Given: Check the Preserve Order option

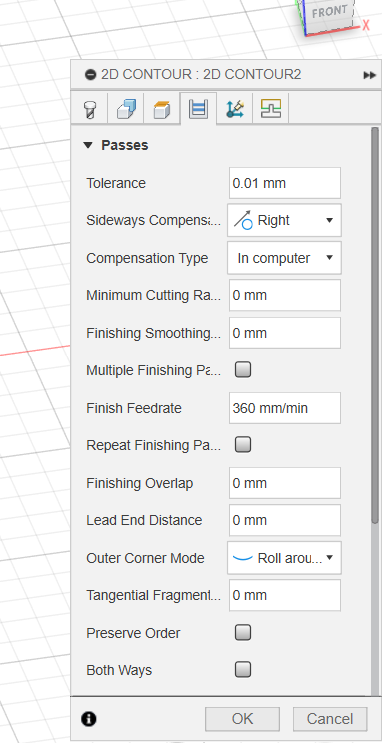Looking at the screenshot, I should [243, 633].
